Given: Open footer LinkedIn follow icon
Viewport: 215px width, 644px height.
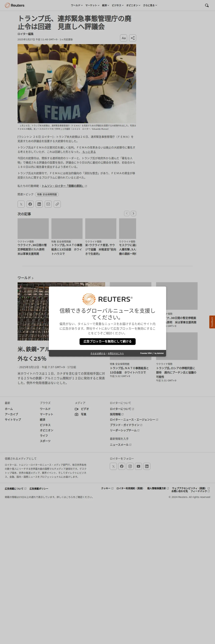Looking at the screenshot, I should [147, 466].
